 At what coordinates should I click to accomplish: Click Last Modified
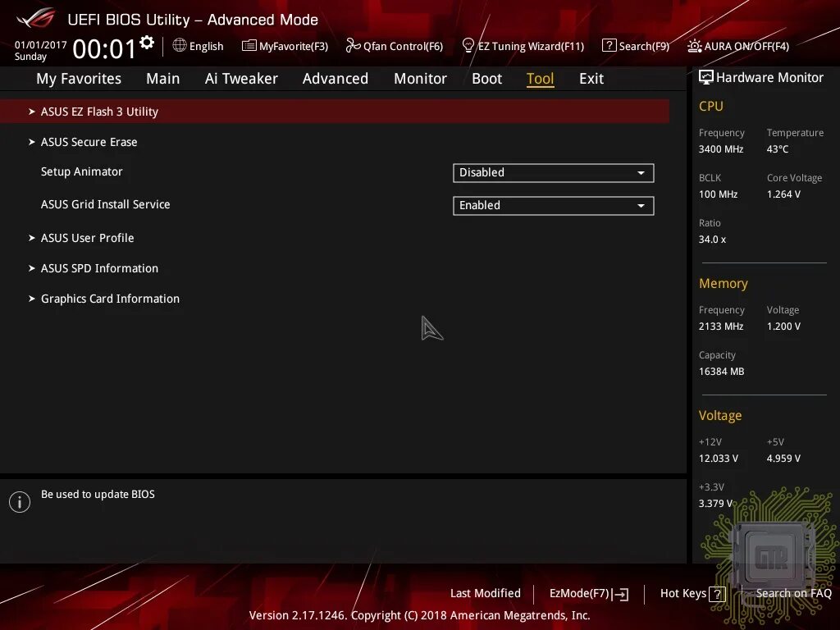486,594
